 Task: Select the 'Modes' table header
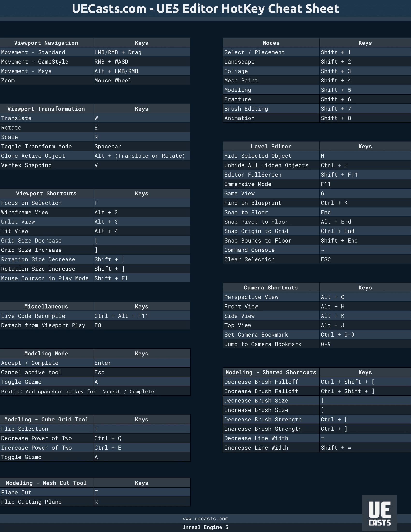[271, 43]
